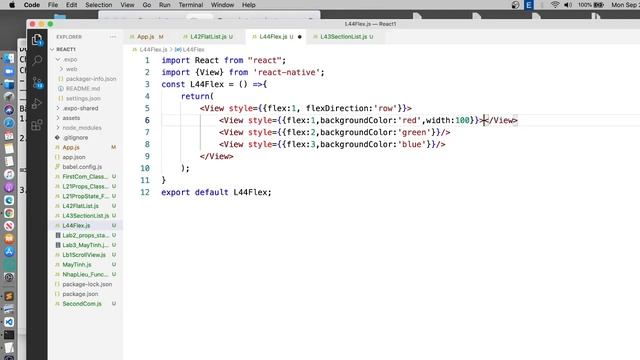Open the Source Control view
This screenshot has height=360, width=640.
[x=37, y=82]
